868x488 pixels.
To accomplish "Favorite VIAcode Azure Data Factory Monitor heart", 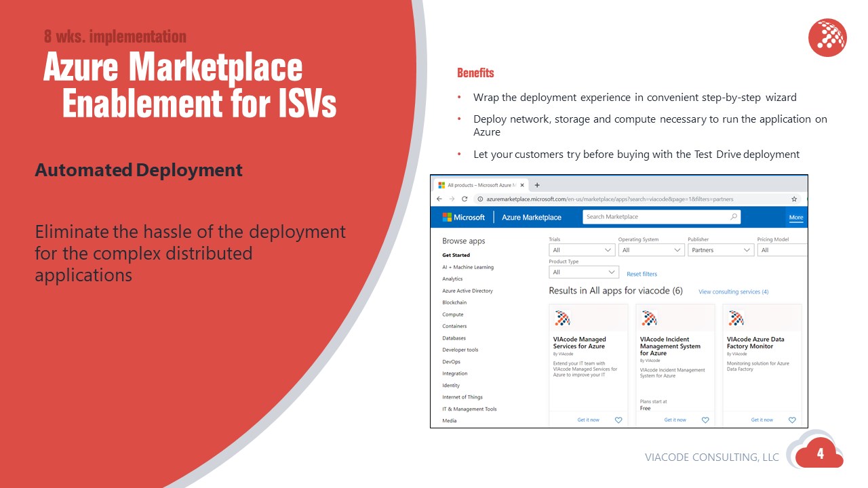I will (792, 420).
